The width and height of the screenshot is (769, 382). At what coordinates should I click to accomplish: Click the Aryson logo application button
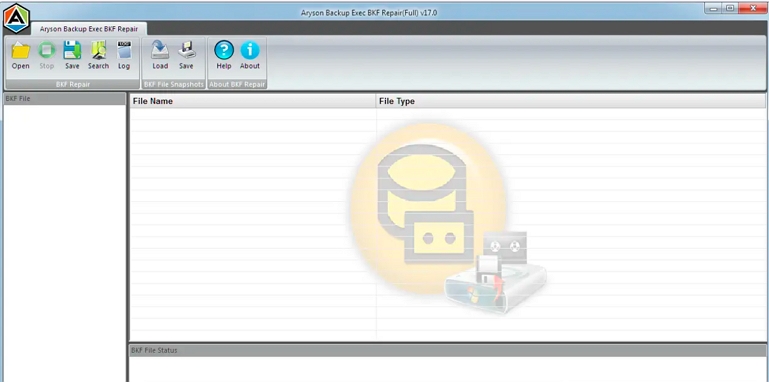[x=16, y=18]
